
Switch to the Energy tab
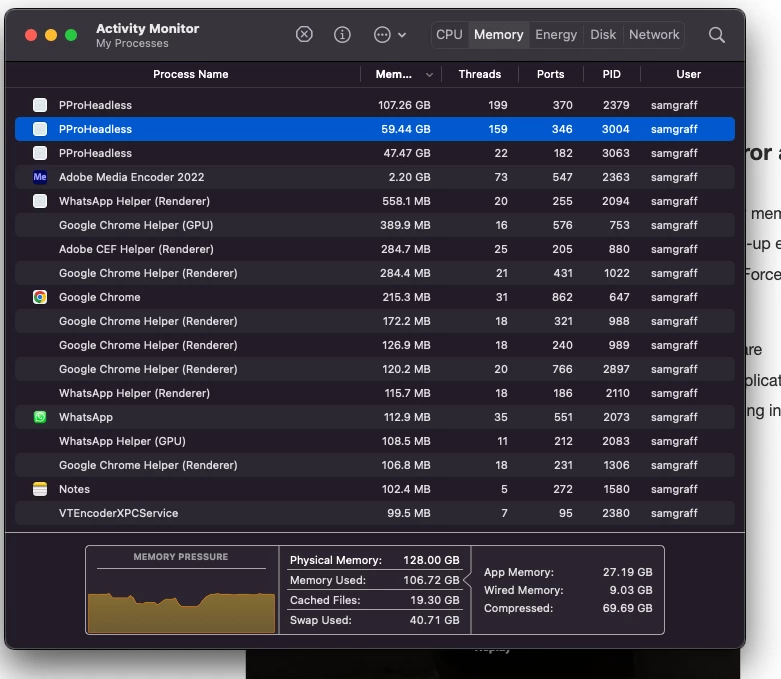(556, 34)
